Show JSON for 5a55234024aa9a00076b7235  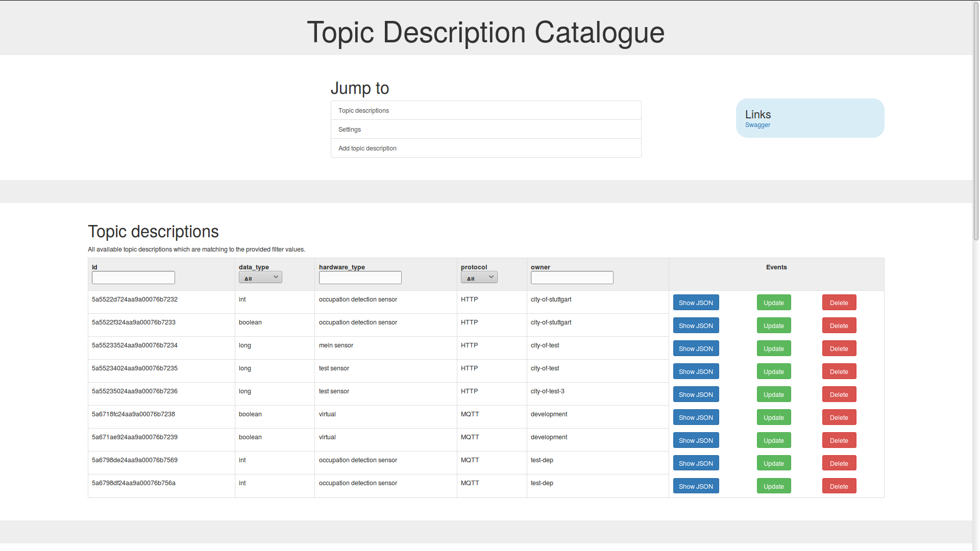(x=696, y=371)
